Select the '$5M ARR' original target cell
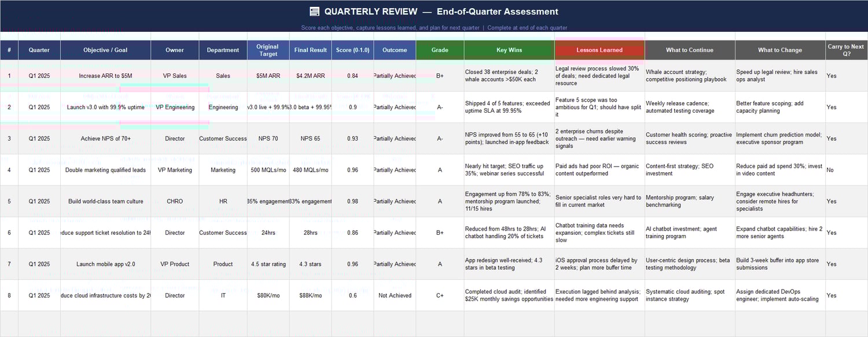Screen dimensions: 868x337 (268, 75)
